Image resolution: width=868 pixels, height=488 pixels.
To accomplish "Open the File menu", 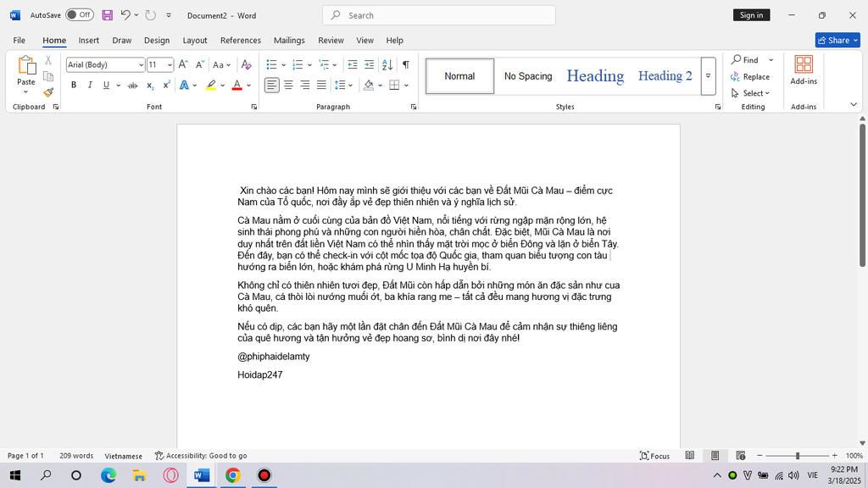I will 19,41.
